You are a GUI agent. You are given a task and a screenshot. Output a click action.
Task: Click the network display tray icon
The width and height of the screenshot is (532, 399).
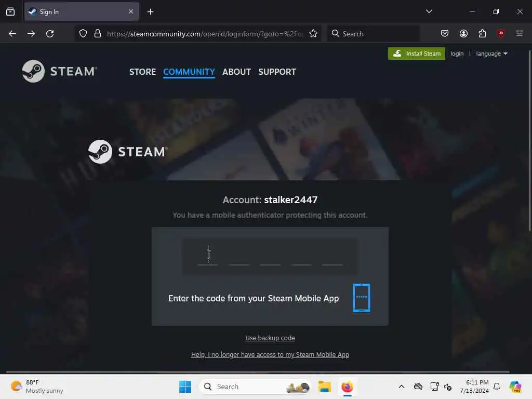[434, 387]
